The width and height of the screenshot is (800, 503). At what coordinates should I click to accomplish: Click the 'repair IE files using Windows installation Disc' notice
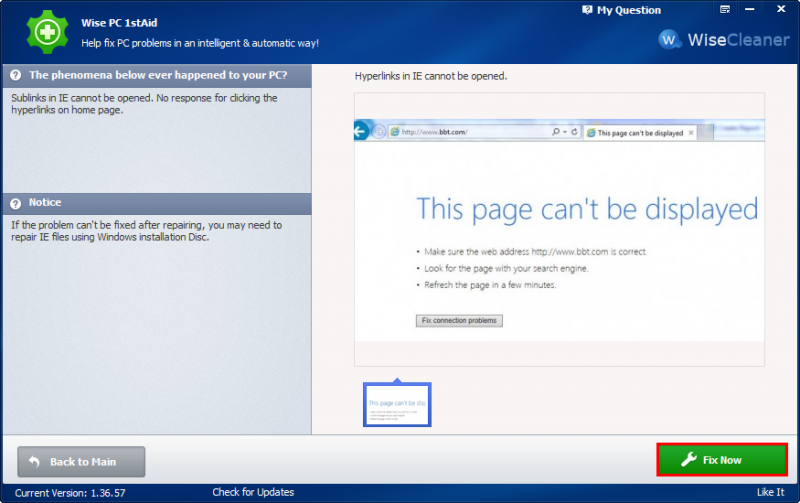click(146, 231)
